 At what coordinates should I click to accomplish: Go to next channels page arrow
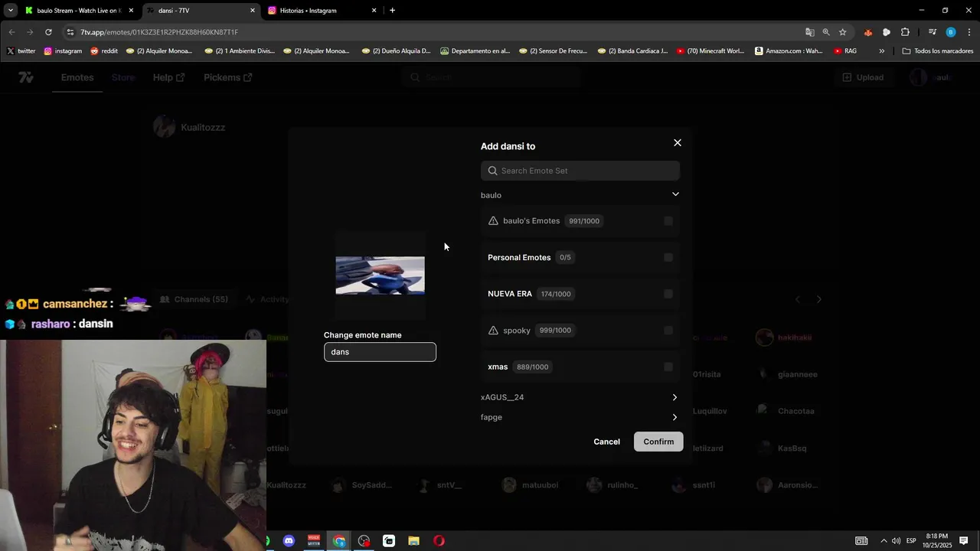coord(819,299)
